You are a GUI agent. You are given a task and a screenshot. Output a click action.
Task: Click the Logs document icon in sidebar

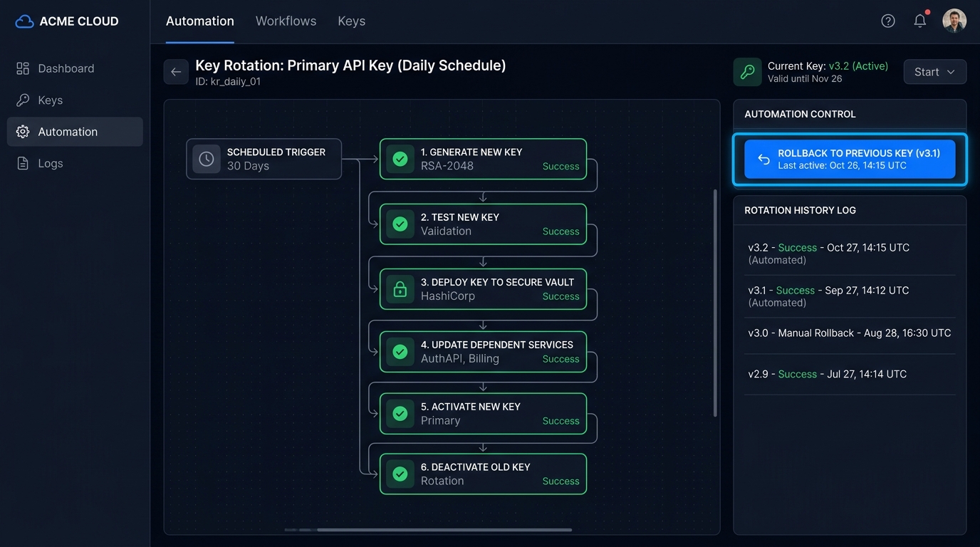click(23, 163)
